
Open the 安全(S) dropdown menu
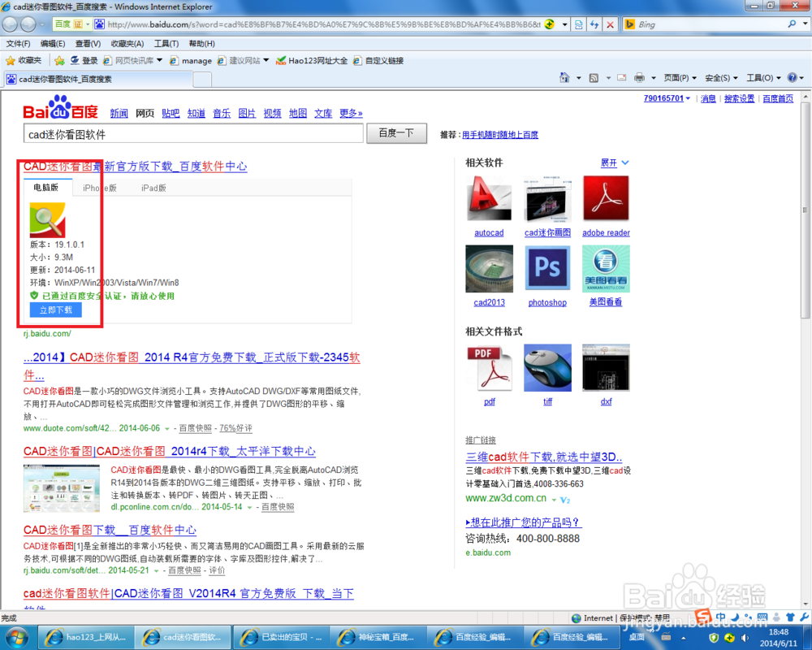[721, 78]
